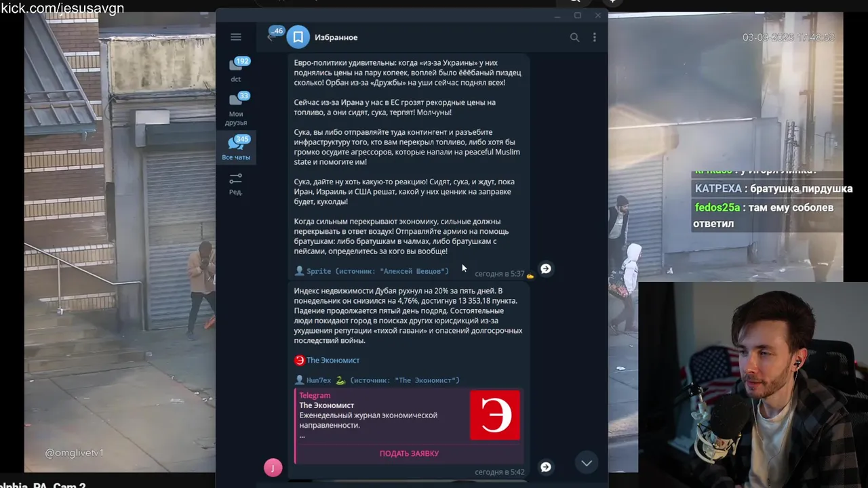Click the unread badge 192 on dct
868x488 pixels.
pyautogui.click(x=242, y=61)
